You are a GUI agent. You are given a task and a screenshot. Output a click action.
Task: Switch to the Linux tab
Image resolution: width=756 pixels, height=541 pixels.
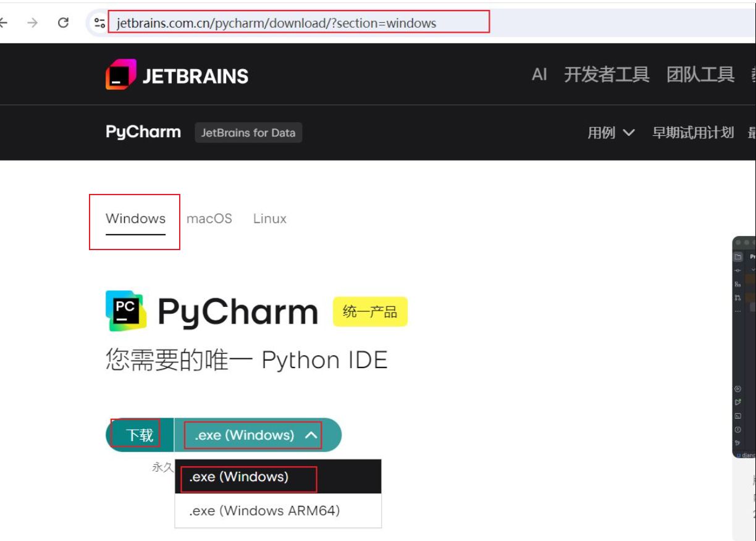pyautogui.click(x=270, y=219)
